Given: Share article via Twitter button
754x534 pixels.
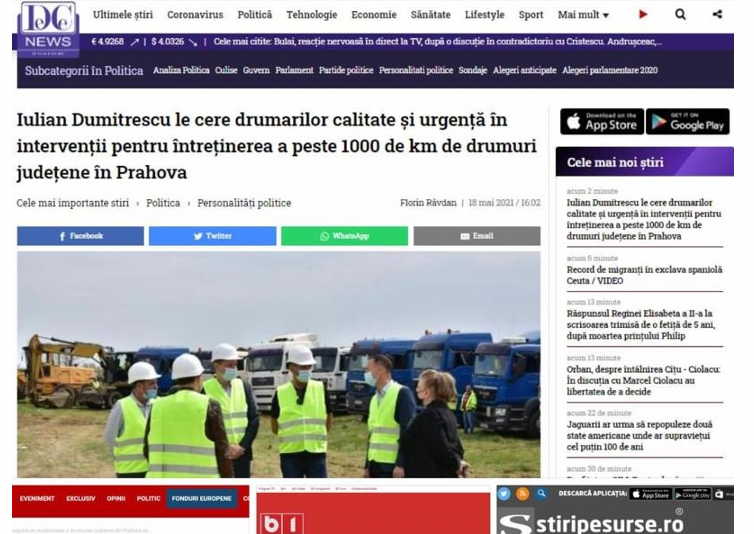Looking at the screenshot, I should [213, 236].
